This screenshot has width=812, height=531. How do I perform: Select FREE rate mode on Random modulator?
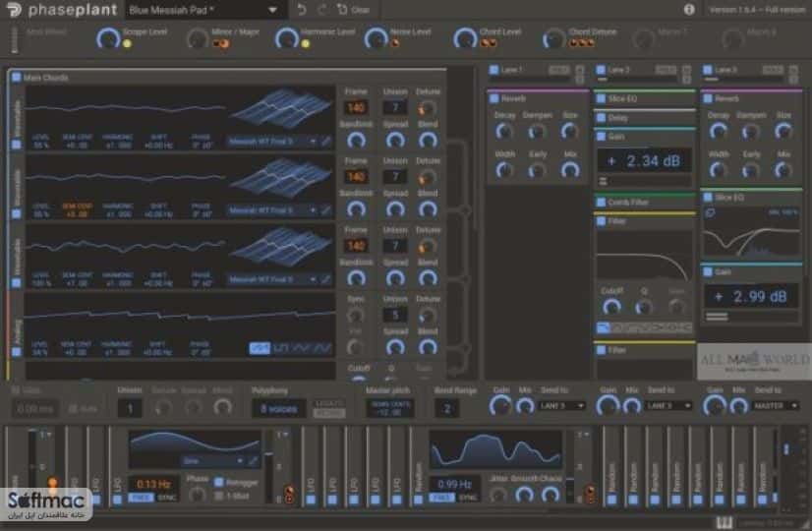(x=441, y=498)
